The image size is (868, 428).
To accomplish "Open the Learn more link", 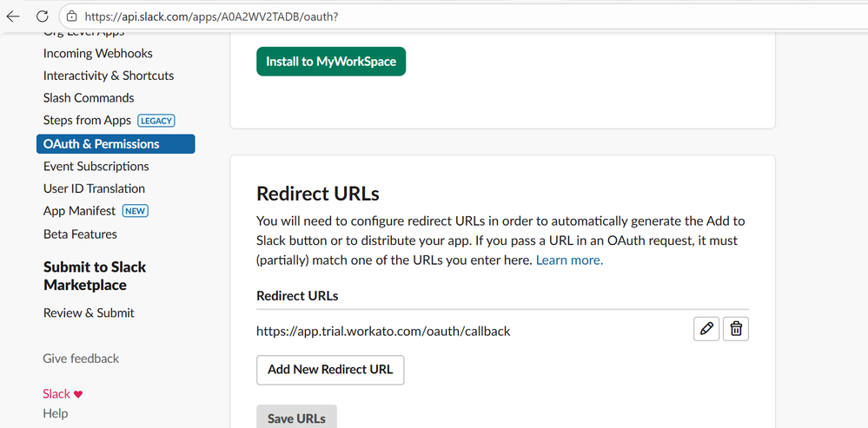I will pyautogui.click(x=569, y=260).
